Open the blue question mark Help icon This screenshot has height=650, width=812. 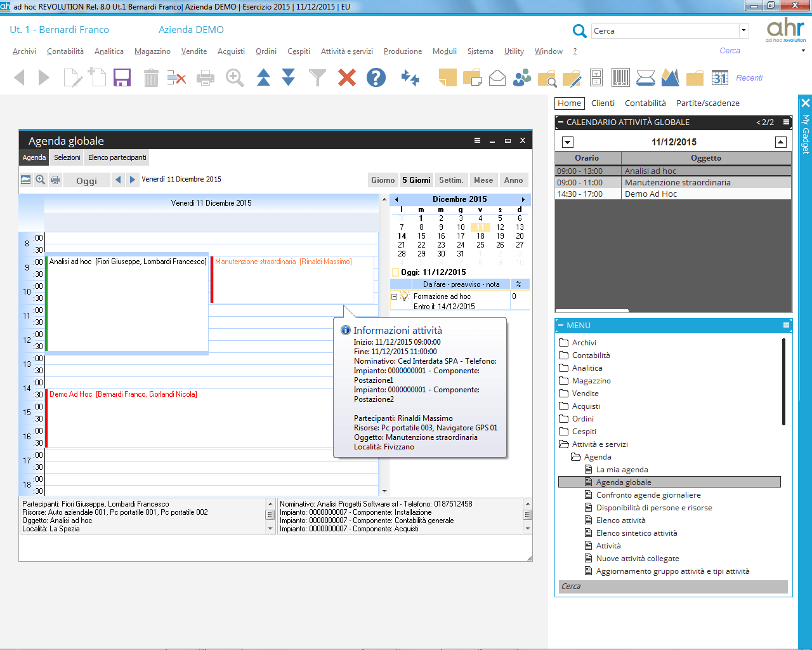tap(376, 78)
